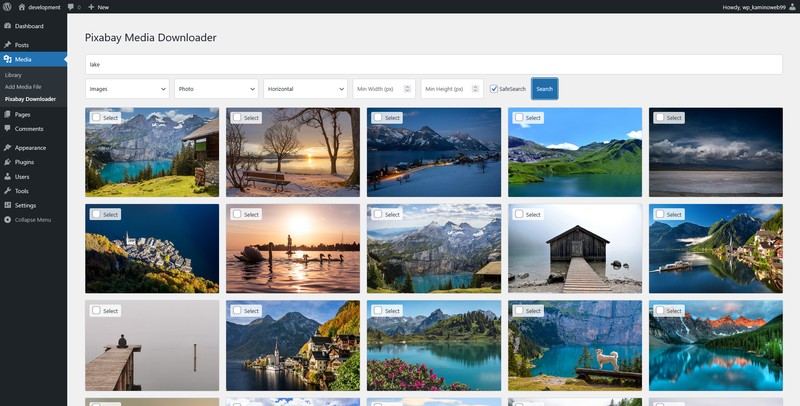Click the Collapse Menu arrow icon

[x=8, y=220]
